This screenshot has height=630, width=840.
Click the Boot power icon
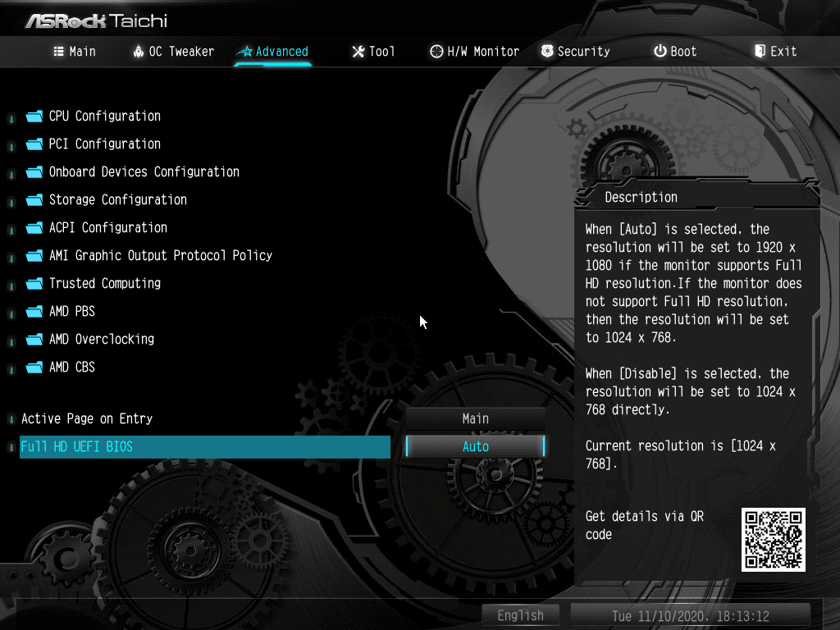click(660, 51)
